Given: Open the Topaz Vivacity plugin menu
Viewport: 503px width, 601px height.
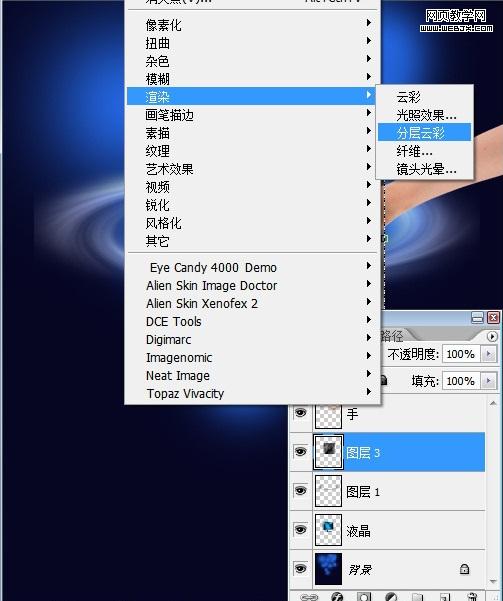Looking at the screenshot, I should point(253,394).
